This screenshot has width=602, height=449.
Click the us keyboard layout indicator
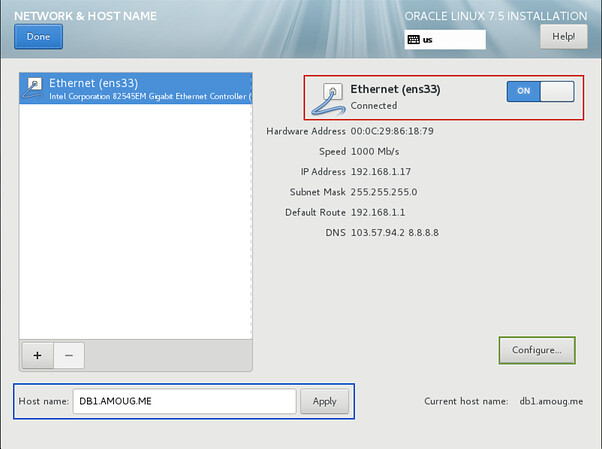[445, 40]
